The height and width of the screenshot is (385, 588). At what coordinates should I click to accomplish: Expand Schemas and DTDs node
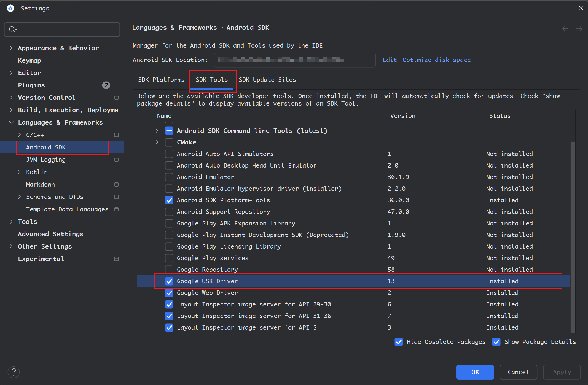click(x=19, y=197)
